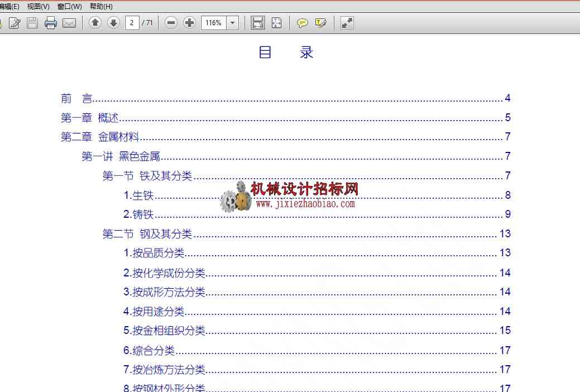Switch to full screen reading mode

point(347,23)
